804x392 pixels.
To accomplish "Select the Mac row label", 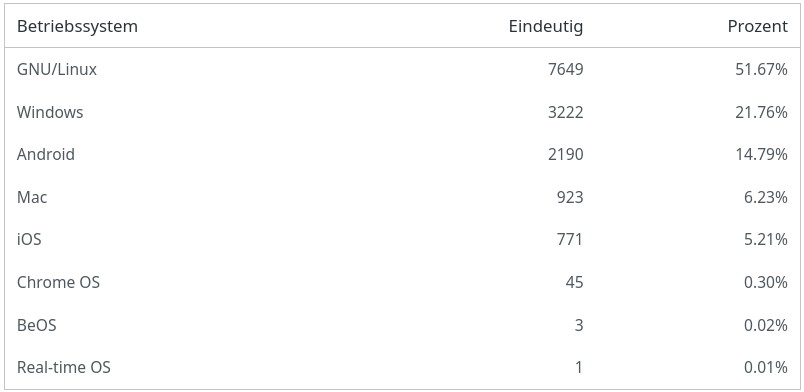I will 32,197.
